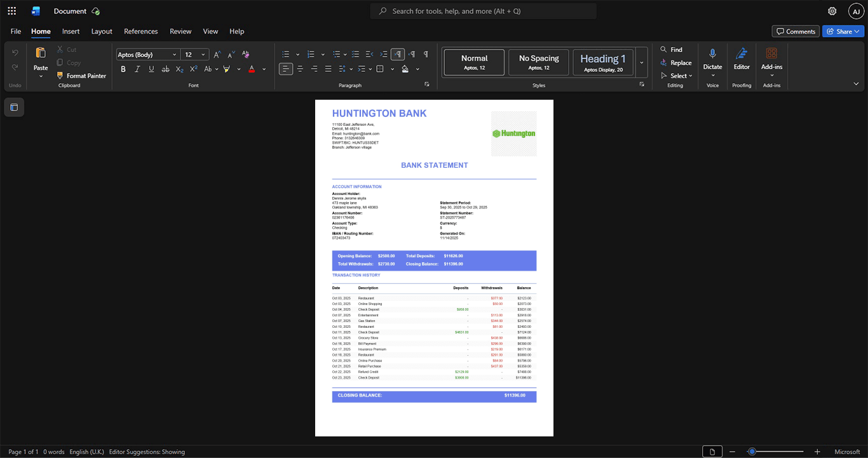Activate the Format Painter tool
This screenshot has width=868, height=458.
pos(81,76)
